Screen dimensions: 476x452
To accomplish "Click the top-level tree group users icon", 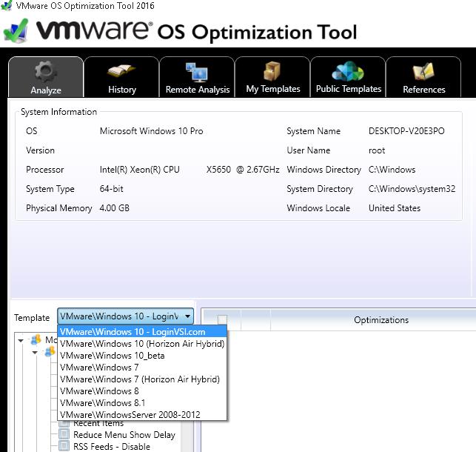I will click(36, 339).
